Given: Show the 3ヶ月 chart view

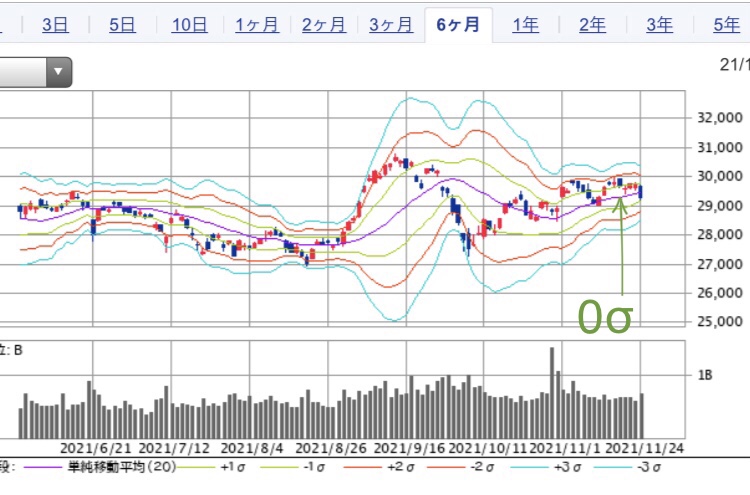Looking at the screenshot, I should pyautogui.click(x=391, y=25).
